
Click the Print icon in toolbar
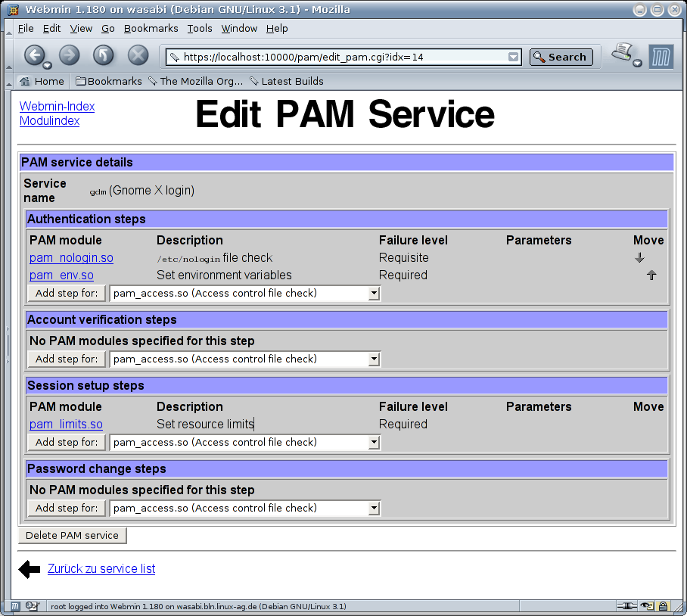click(x=623, y=52)
